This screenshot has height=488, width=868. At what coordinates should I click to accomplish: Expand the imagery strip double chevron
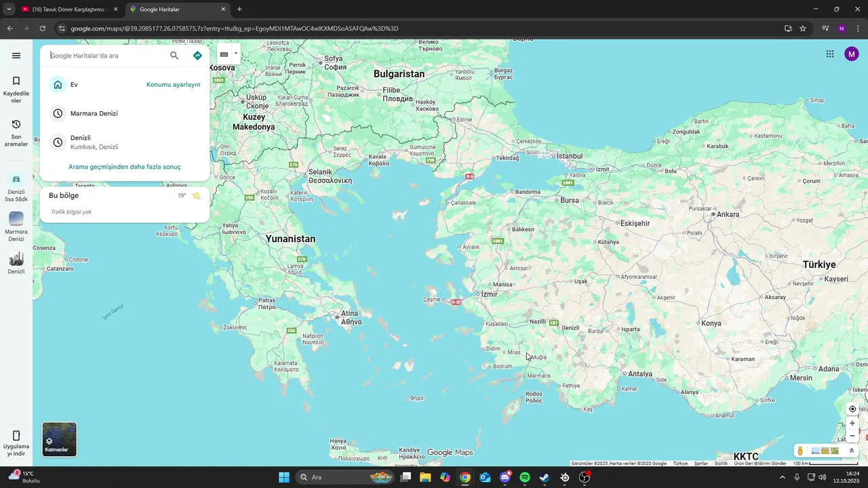coord(852,451)
